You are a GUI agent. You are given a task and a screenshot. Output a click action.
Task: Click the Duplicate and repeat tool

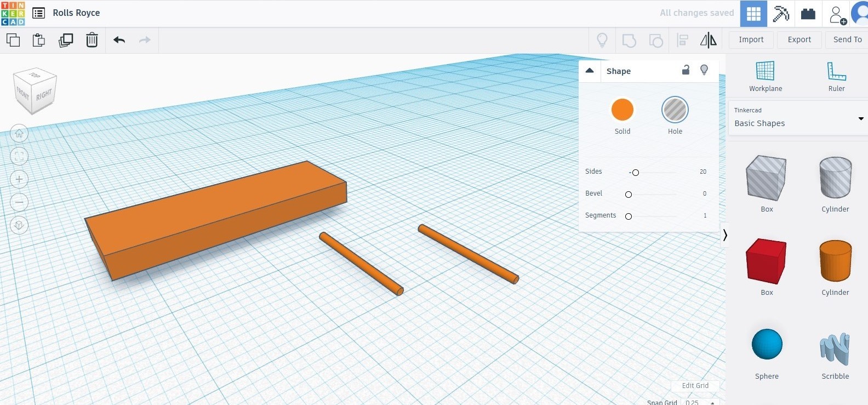(x=66, y=40)
